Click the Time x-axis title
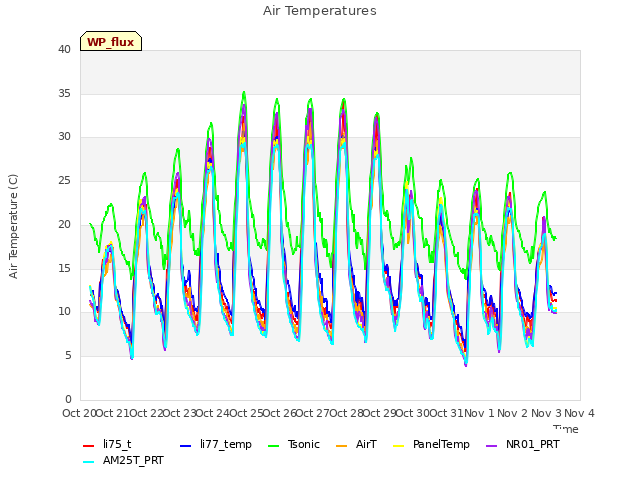 566,429
